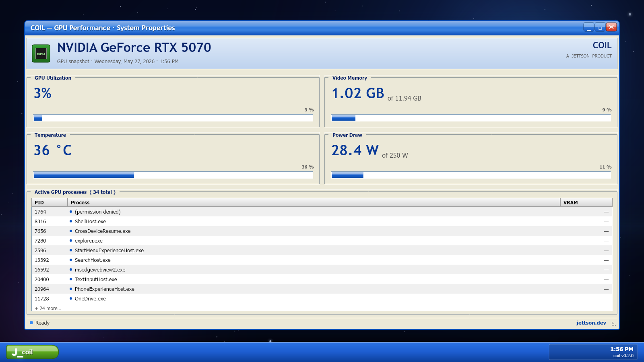
Task: Click the taskbar clock showing 1:56 PM
Action: pyautogui.click(x=621, y=349)
